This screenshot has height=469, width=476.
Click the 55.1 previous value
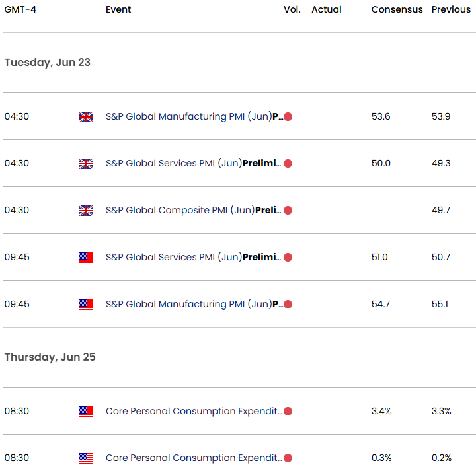pyautogui.click(x=440, y=304)
